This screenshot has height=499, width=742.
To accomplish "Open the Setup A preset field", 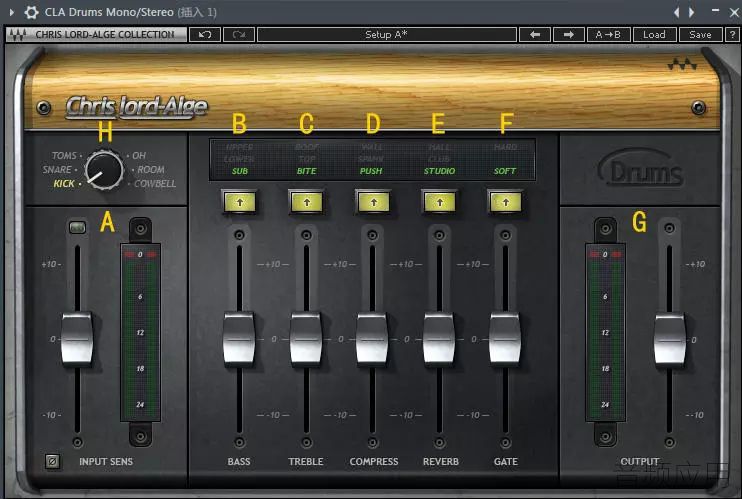I will tap(387, 35).
